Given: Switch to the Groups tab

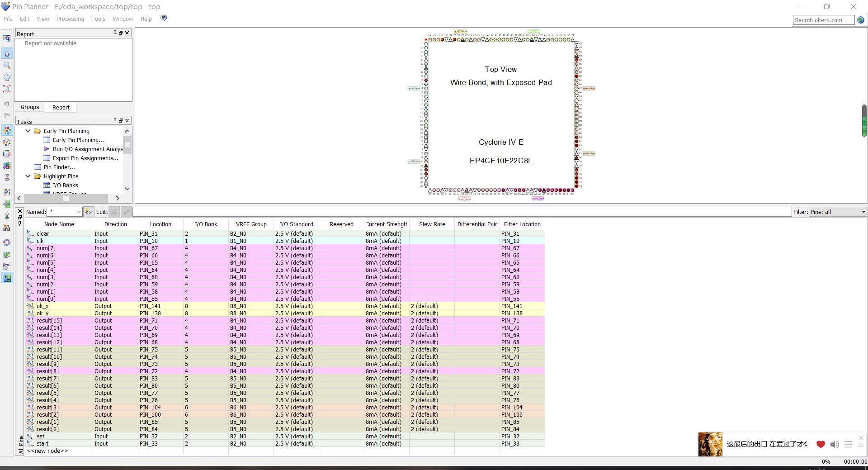Looking at the screenshot, I should point(30,107).
